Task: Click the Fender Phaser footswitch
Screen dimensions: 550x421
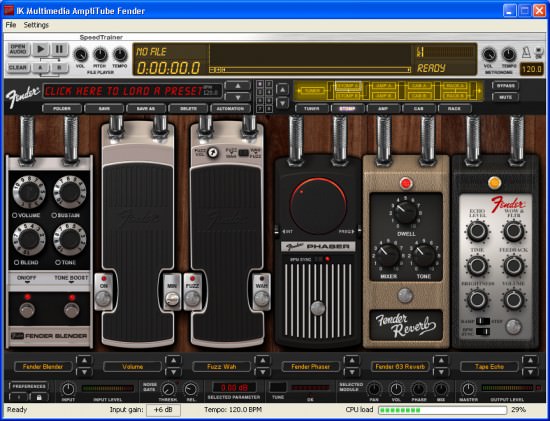Action: pos(318,308)
